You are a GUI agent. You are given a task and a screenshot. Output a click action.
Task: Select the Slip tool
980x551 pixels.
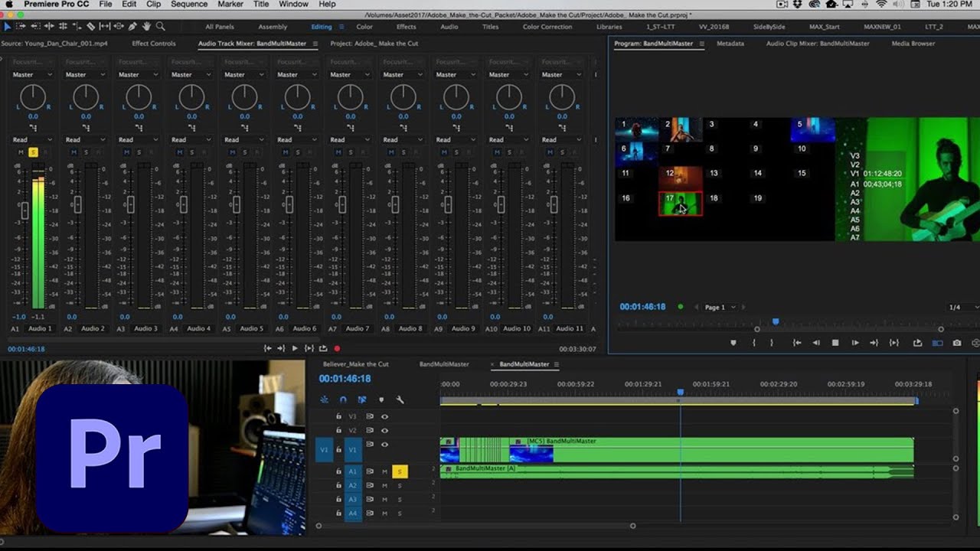[105, 26]
